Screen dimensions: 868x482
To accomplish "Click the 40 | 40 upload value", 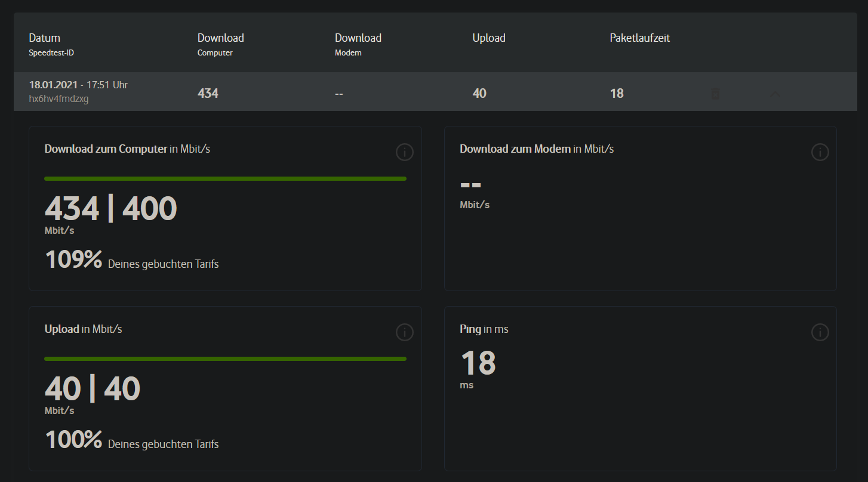I will tap(92, 389).
